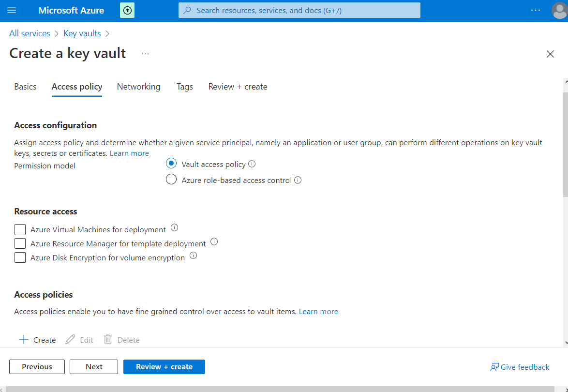This screenshot has width=568, height=392.
Task: Close the Create a key vault blade
Action: 550,54
